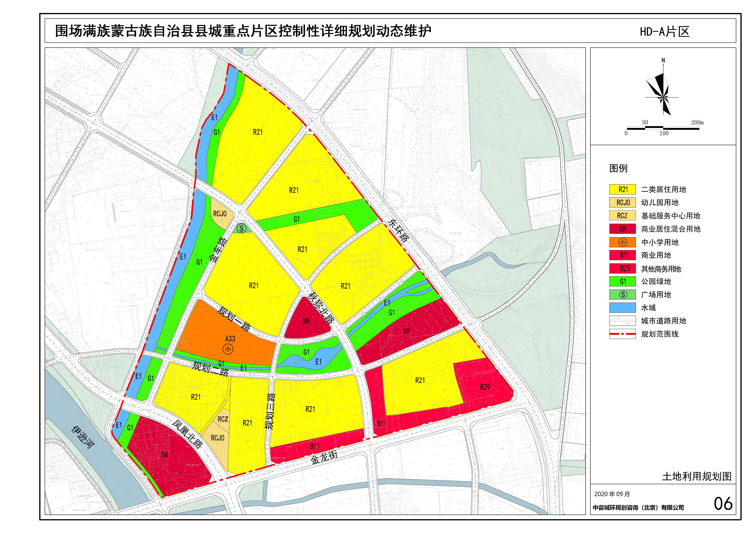Click the legend label 商业用地
Image resolution: width=756 pixels, height=535 pixels.
tap(656, 255)
